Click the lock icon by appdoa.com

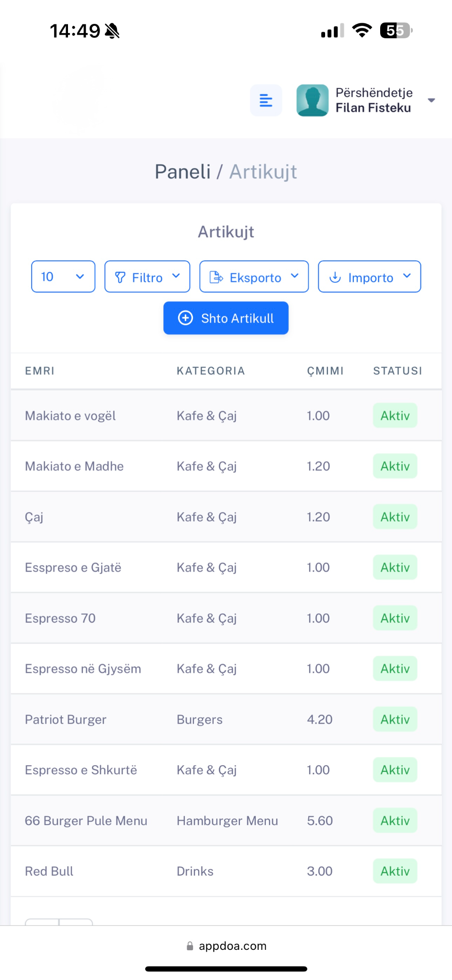tap(190, 946)
